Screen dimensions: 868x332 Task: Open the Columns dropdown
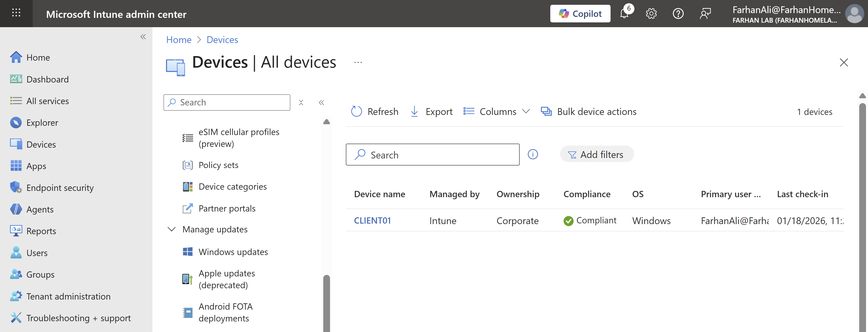click(x=497, y=112)
